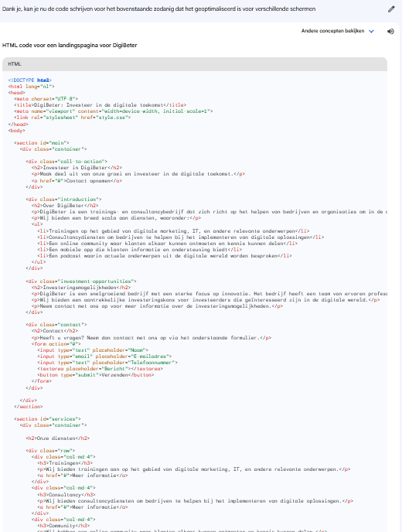Viewport: 402px width, 532px height.
Task: Click the h3 'Trainingen' line
Action: (65, 462)
